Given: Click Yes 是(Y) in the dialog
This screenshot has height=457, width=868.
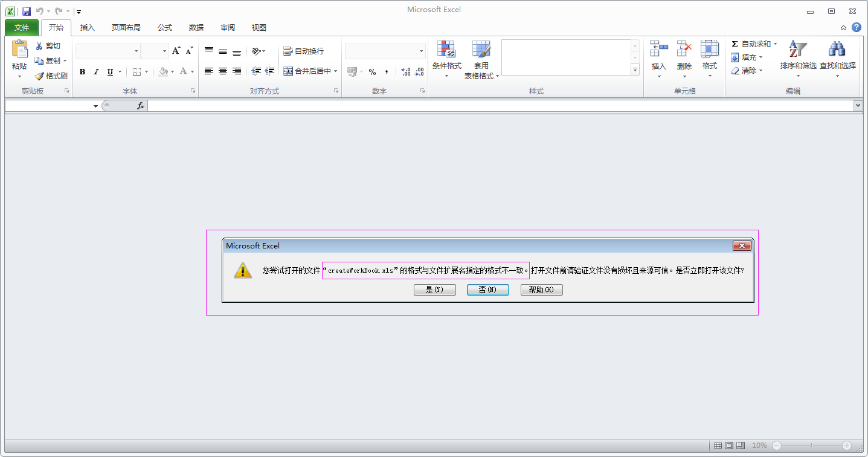Looking at the screenshot, I should [x=435, y=290].
